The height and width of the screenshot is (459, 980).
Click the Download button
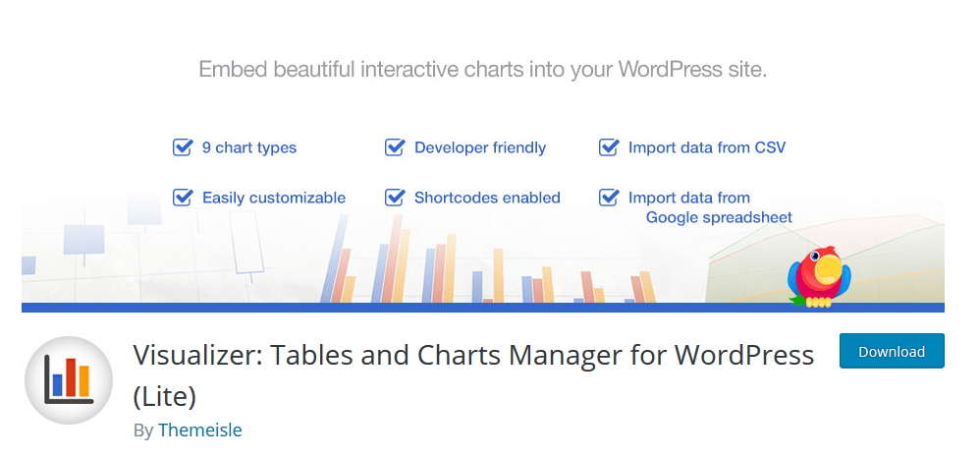point(892,351)
